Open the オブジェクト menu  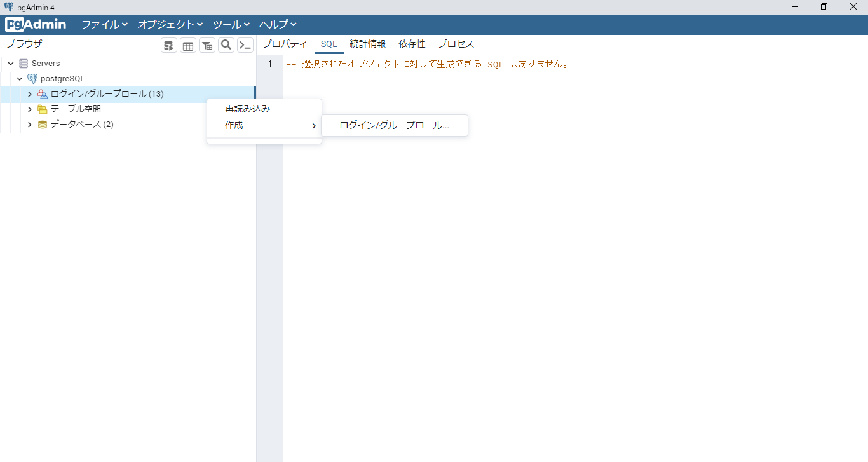tap(170, 25)
